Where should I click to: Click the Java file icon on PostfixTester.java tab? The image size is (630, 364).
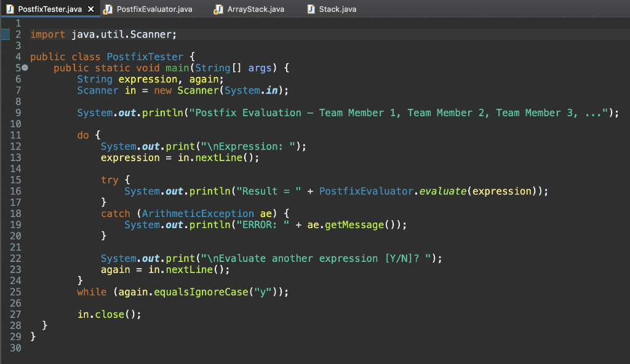pyautogui.click(x=10, y=9)
